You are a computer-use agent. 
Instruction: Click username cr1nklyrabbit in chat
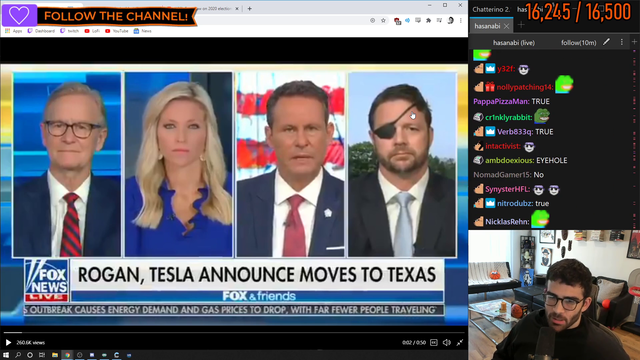click(509, 118)
